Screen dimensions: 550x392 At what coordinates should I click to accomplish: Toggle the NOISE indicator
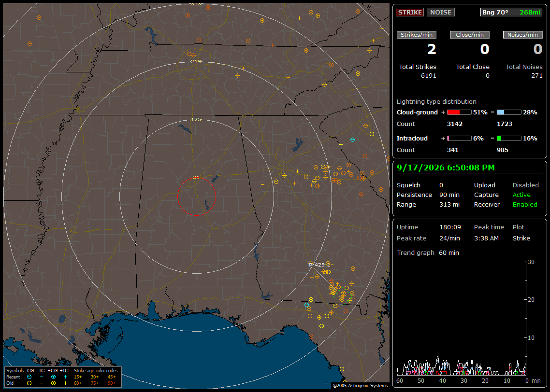[x=441, y=12]
